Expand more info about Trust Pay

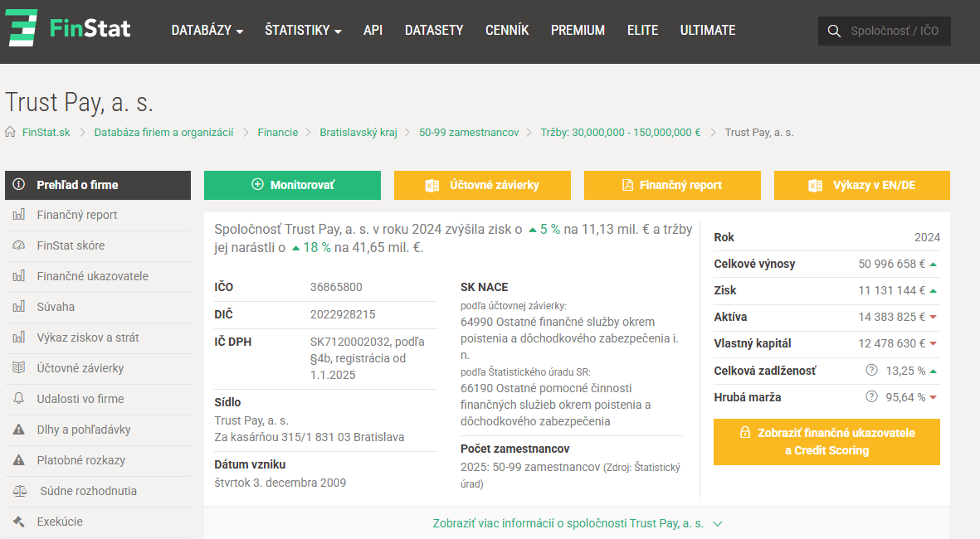[577, 523]
